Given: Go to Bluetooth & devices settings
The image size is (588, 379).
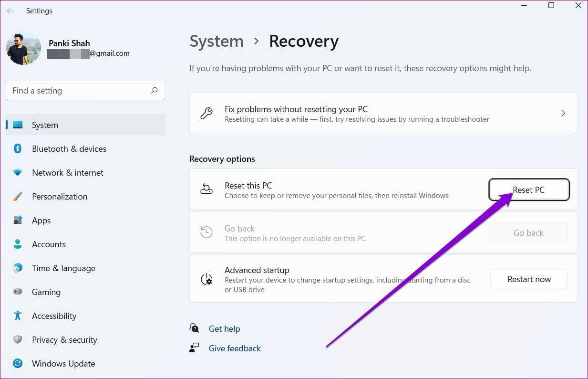Looking at the screenshot, I should tap(69, 149).
